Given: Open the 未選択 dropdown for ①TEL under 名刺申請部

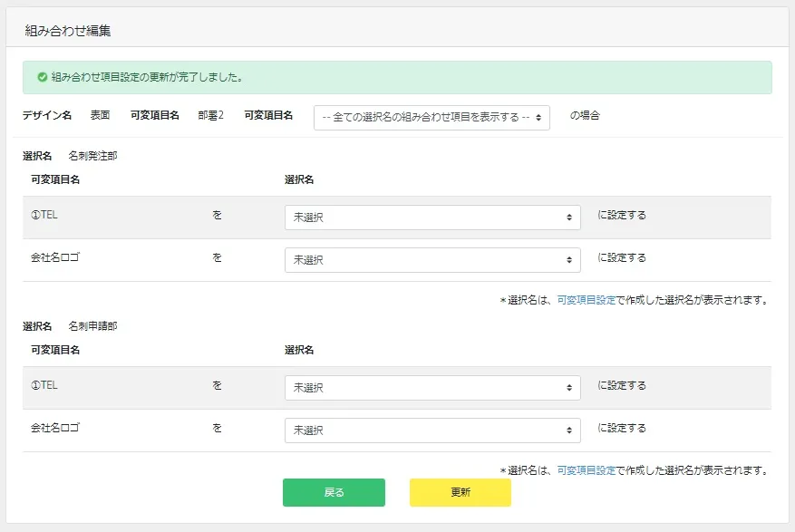Looking at the screenshot, I should click(432, 387).
